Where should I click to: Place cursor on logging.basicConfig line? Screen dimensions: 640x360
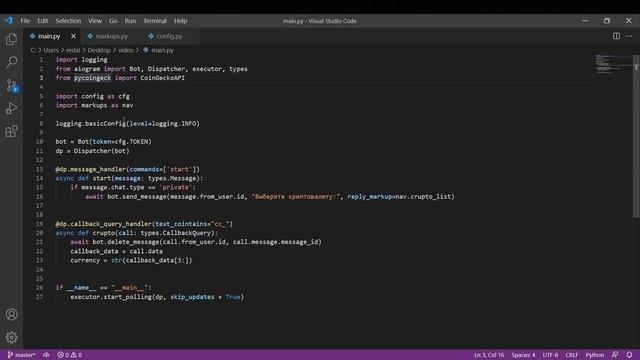tap(128, 123)
